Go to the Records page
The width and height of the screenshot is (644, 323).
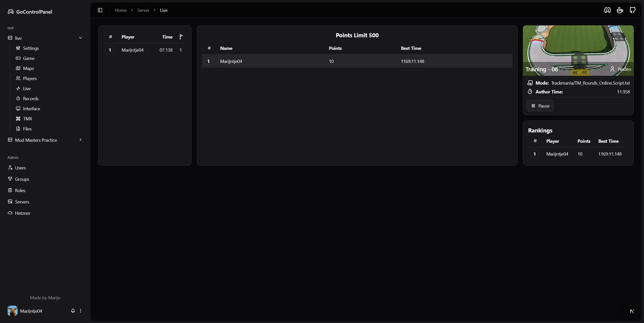pyautogui.click(x=31, y=98)
